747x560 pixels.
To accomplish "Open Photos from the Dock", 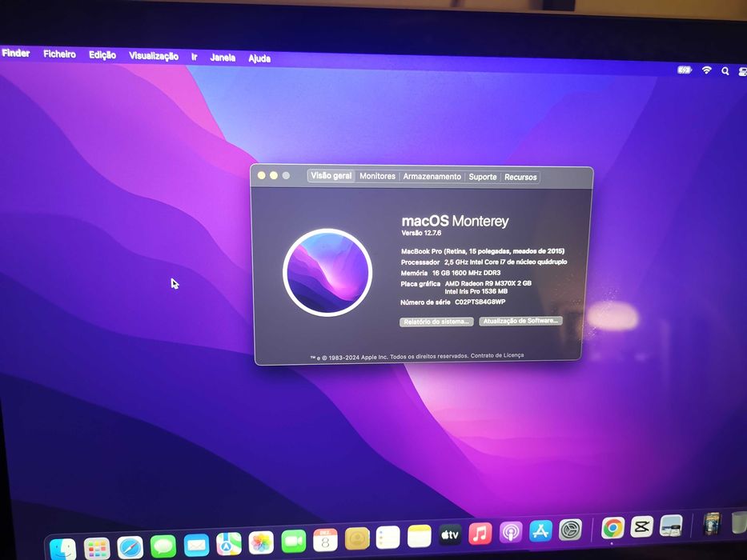I will [x=261, y=543].
